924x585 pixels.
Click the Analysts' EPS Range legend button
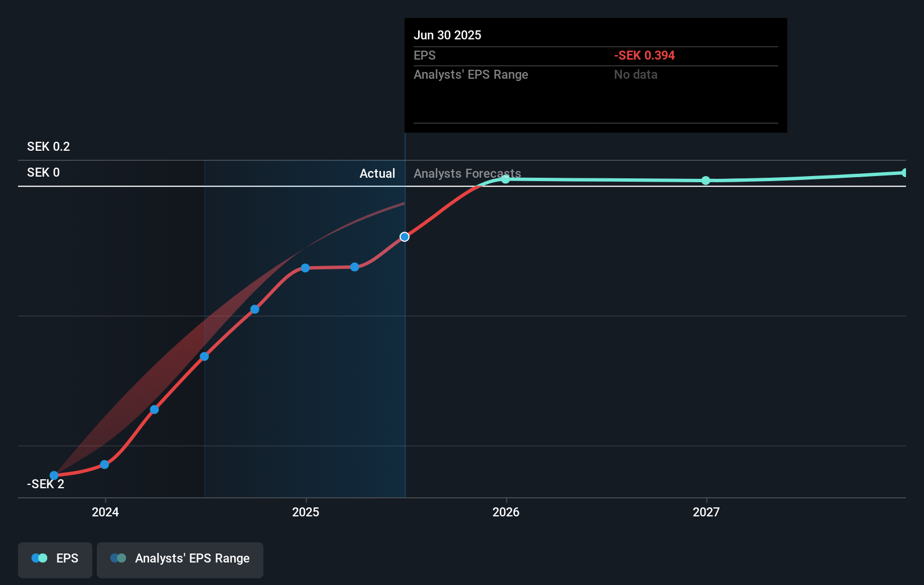pos(180,559)
